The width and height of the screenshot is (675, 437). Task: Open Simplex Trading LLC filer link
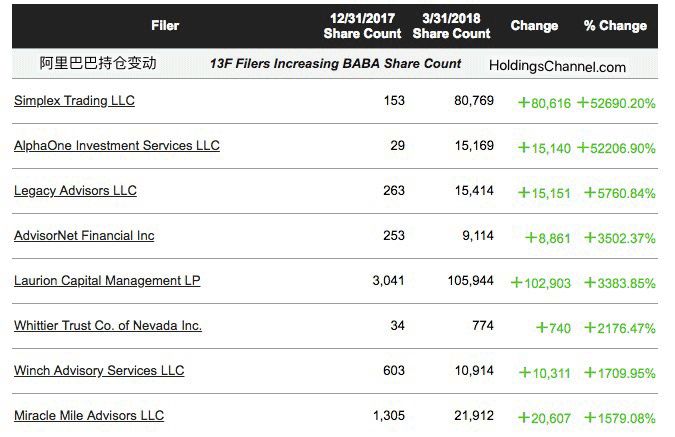74,101
